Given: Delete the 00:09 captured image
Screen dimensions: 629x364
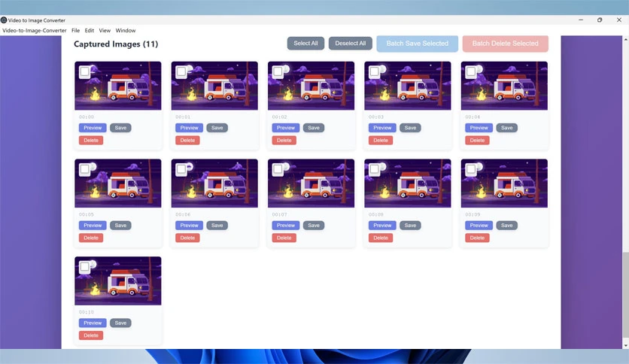Looking at the screenshot, I should click(477, 238).
